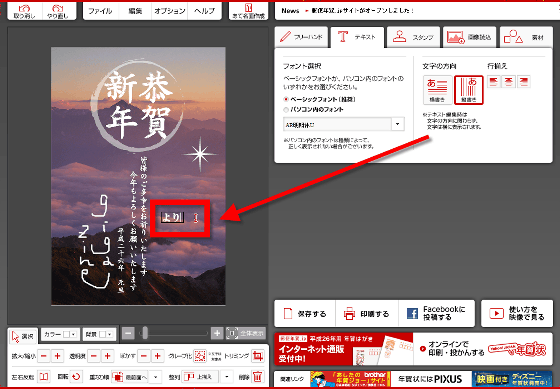The image size is (560, 389).
Task: Click the canvas zoom slider handle
Action: coord(145,334)
